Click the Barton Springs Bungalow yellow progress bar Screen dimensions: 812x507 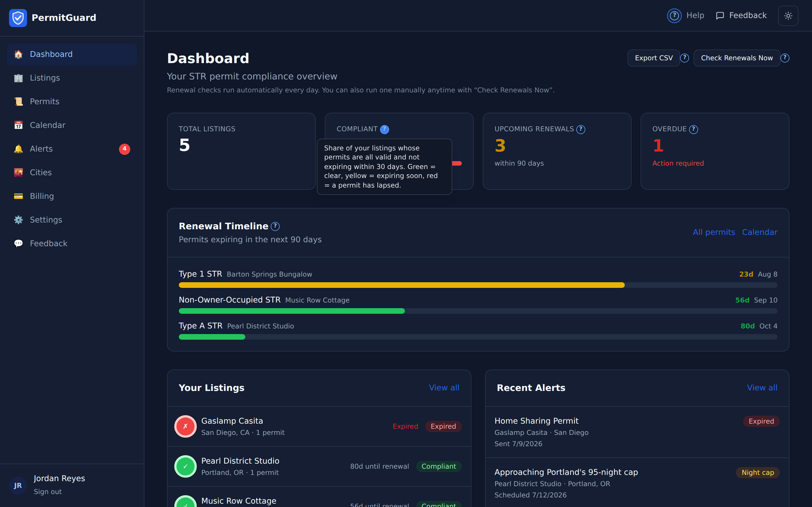[x=402, y=285]
